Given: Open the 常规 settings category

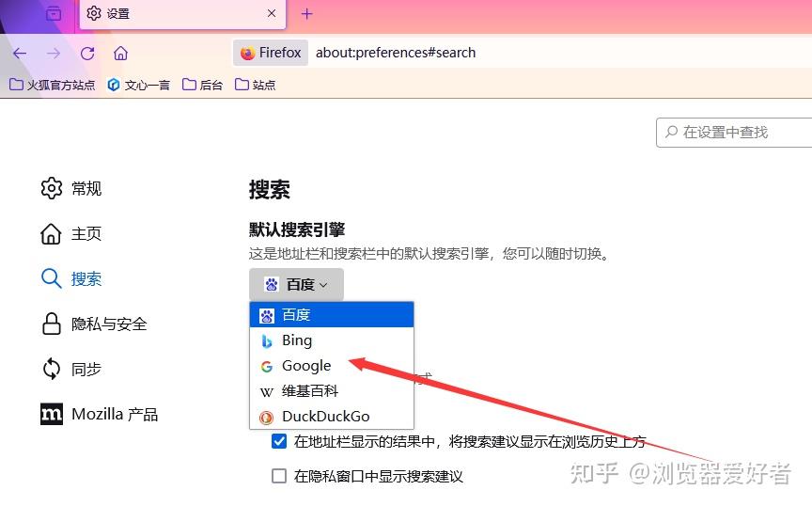Looking at the screenshot, I should click(71, 188).
